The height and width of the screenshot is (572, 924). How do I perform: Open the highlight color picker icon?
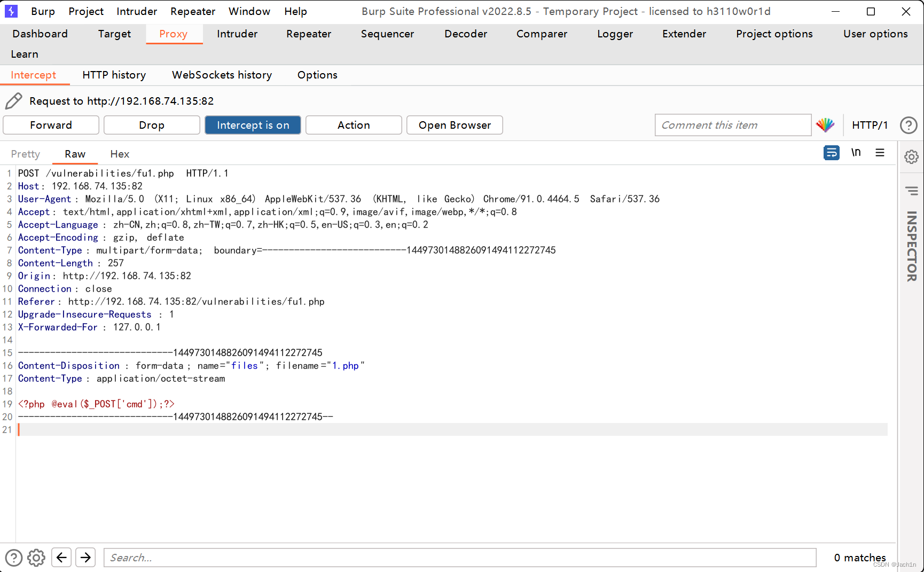pyautogui.click(x=825, y=125)
